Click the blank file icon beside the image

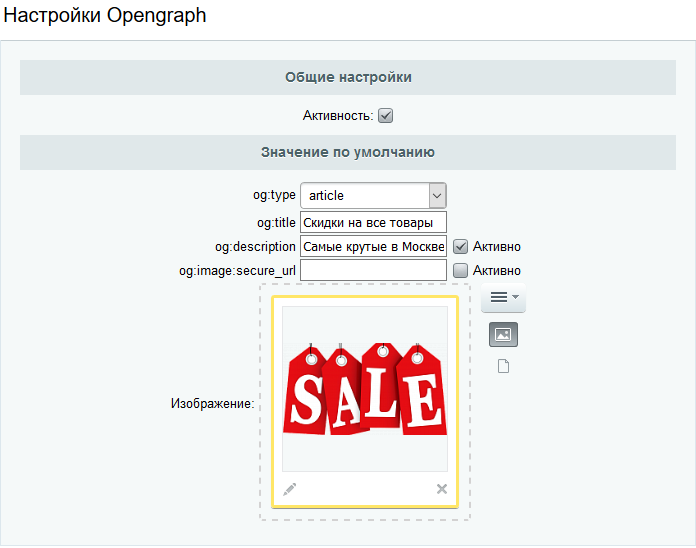(x=503, y=367)
